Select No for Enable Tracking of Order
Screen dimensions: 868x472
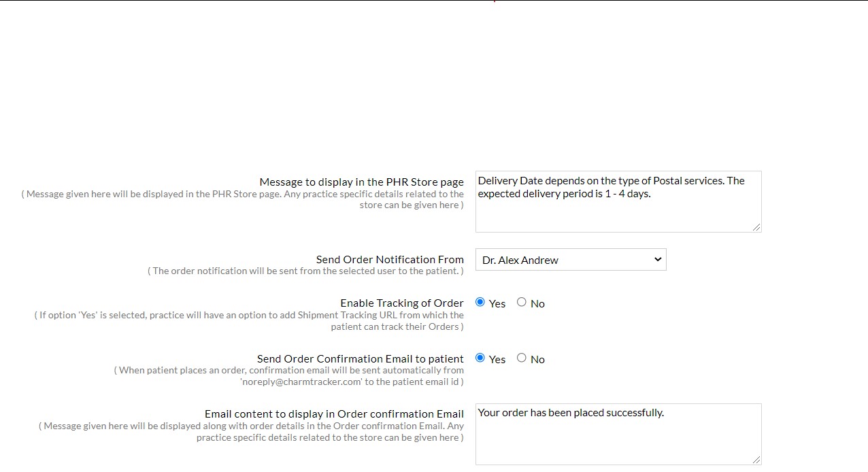pos(522,302)
